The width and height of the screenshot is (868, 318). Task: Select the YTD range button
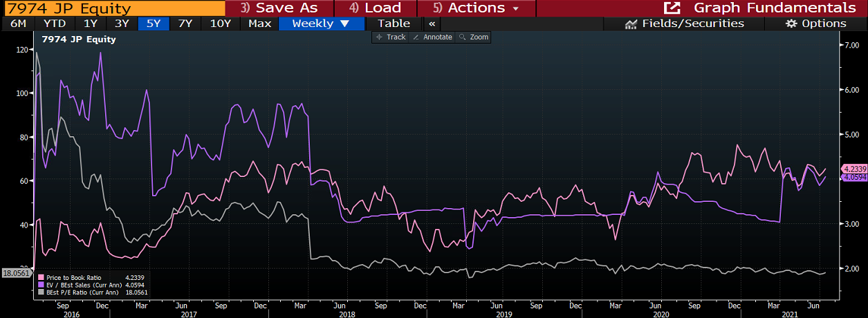click(x=55, y=24)
